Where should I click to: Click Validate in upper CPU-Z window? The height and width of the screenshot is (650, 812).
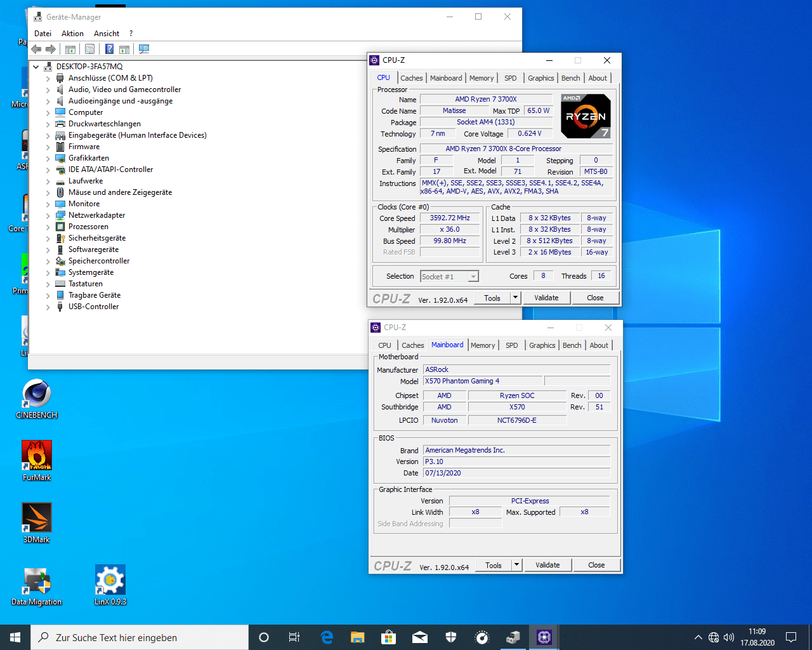click(546, 298)
